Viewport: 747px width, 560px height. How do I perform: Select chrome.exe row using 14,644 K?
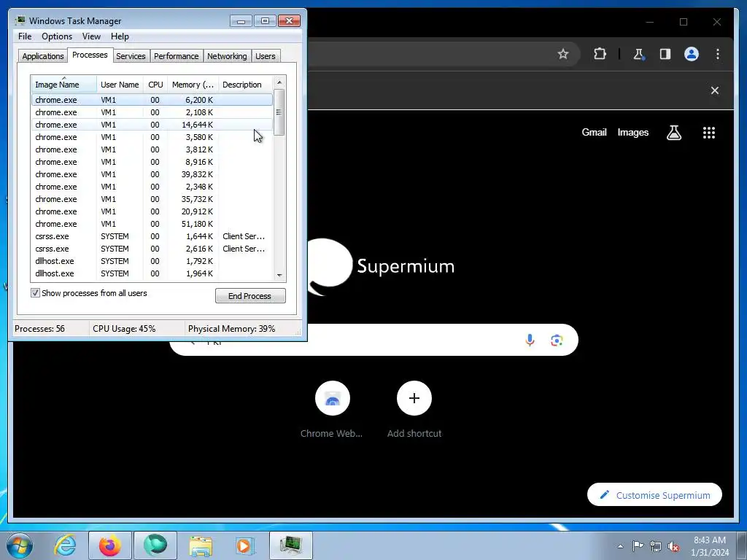point(152,125)
